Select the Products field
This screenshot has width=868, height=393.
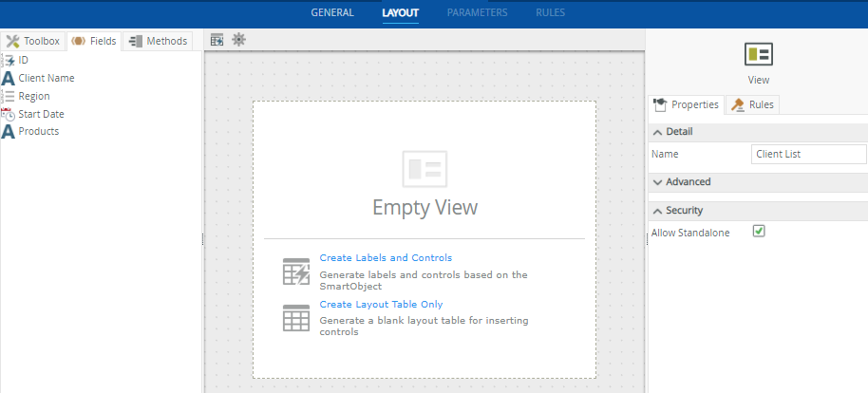(39, 131)
